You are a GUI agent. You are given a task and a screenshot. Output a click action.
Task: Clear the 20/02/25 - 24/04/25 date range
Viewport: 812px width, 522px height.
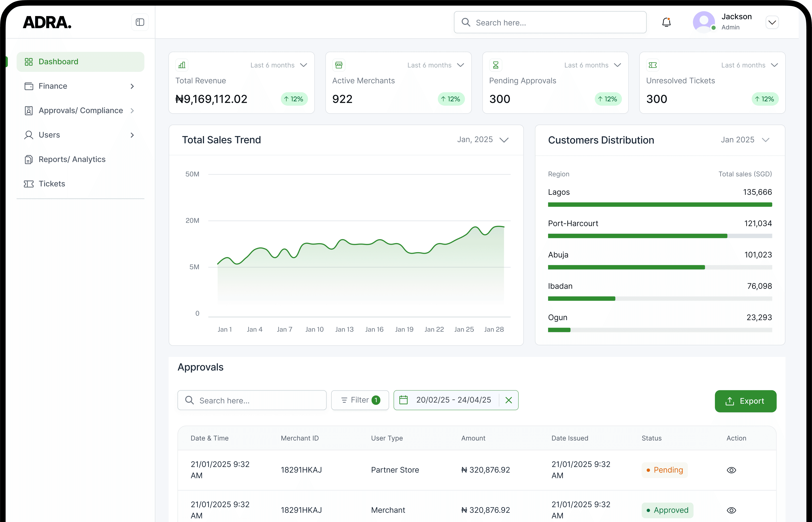509,400
